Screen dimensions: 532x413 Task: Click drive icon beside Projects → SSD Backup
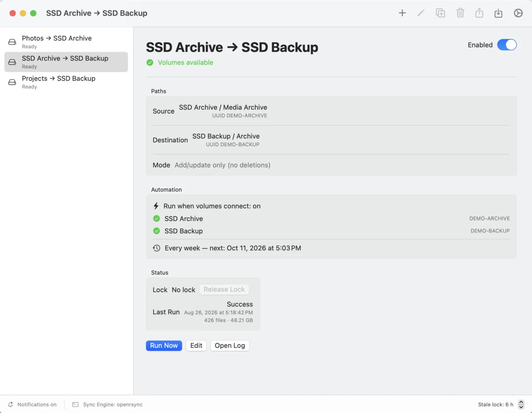tap(12, 82)
